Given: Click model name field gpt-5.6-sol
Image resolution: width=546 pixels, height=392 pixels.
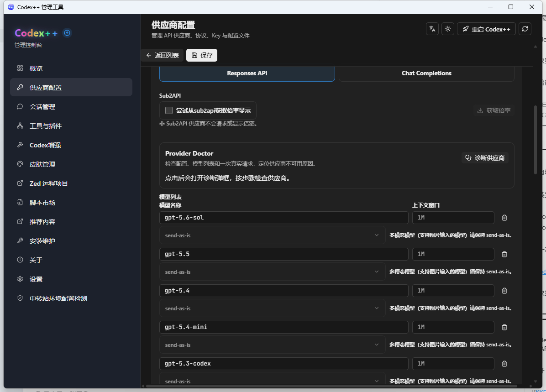Looking at the screenshot, I should 284,218.
